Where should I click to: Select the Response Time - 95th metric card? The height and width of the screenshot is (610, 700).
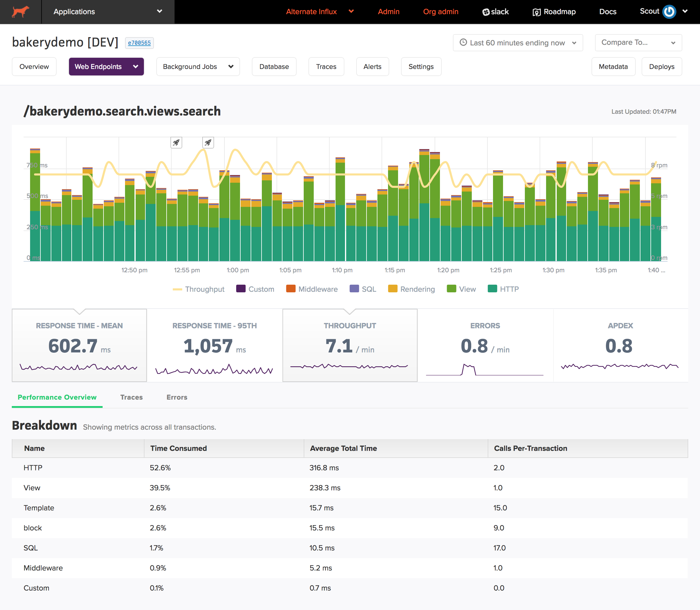pos(215,345)
